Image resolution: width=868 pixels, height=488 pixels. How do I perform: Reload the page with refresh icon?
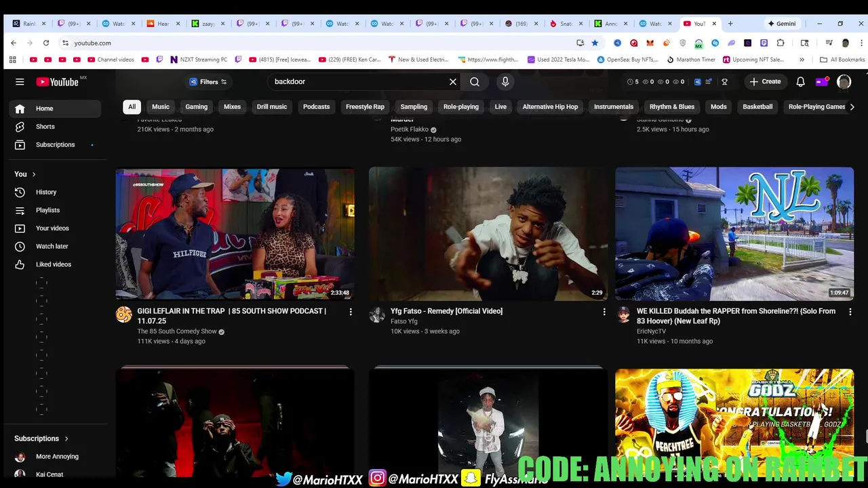click(46, 43)
